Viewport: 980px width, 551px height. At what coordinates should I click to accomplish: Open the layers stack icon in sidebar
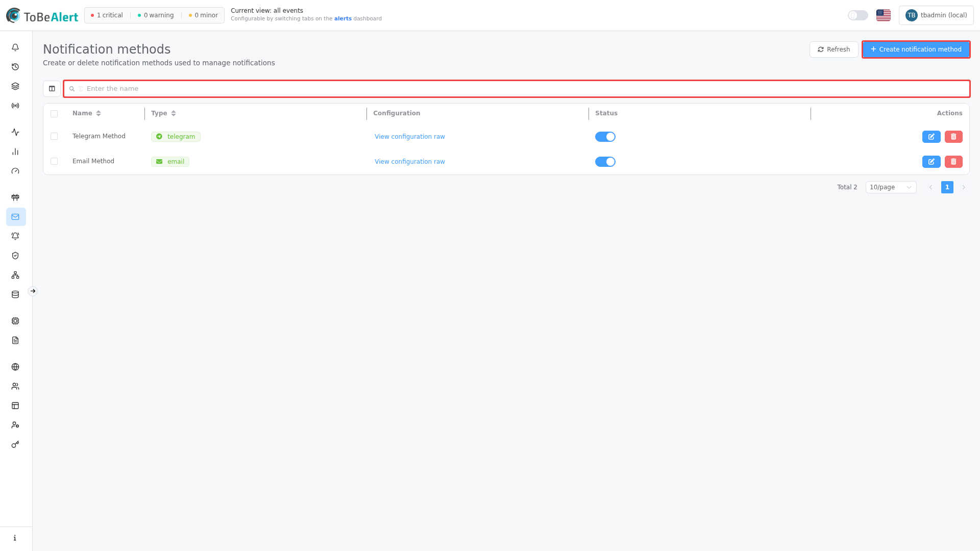click(x=15, y=86)
